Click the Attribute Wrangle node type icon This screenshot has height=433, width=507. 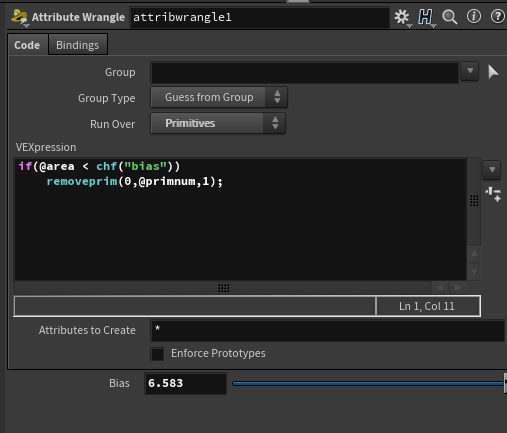(x=19, y=17)
